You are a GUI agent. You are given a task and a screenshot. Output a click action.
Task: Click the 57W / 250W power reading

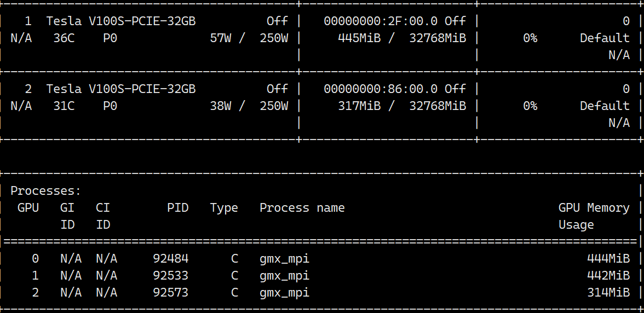(249, 38)
